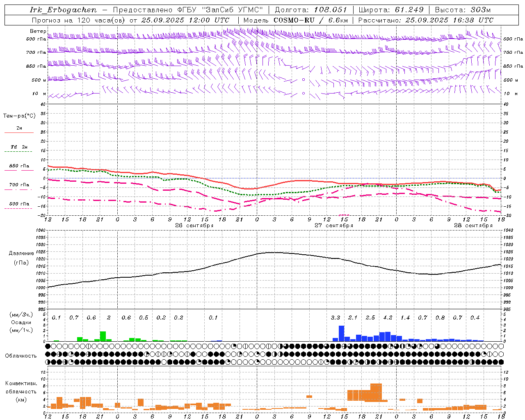The height and width of the screenshot is (420, 525).
Task: Click the tallest blue precipitation bar
Action: (341, 333)
